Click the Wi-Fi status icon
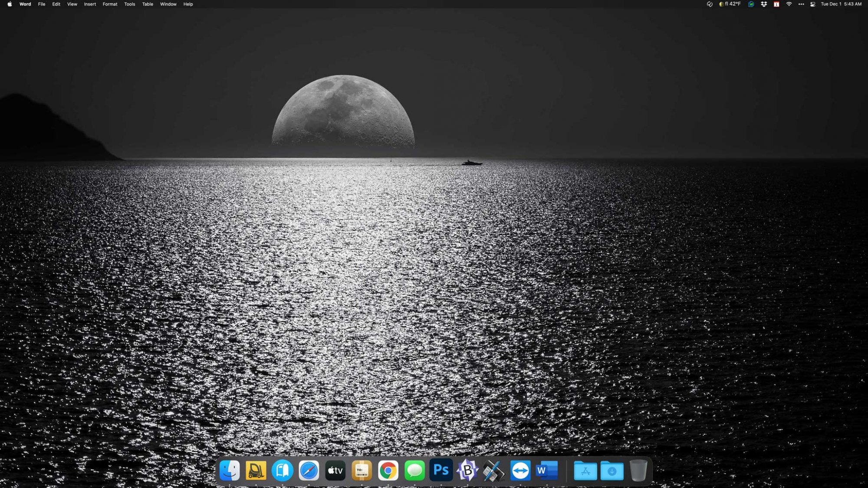Image resolution: width=868 pixels, height=488 pixels. pyautogui.click(x=789, y=4)
